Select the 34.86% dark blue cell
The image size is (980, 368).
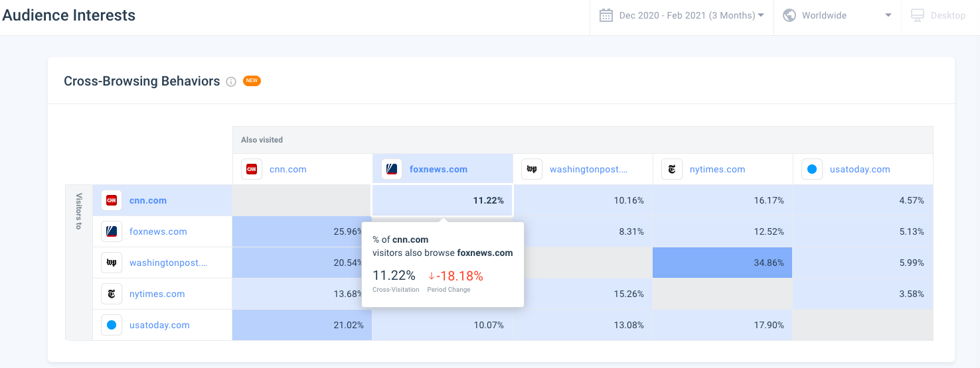click(722, 263)
